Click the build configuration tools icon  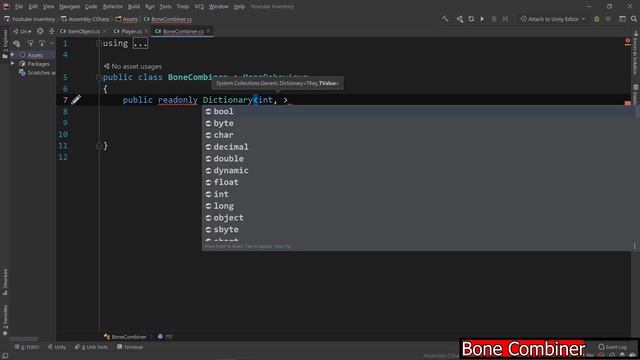[x=460, y=19]
